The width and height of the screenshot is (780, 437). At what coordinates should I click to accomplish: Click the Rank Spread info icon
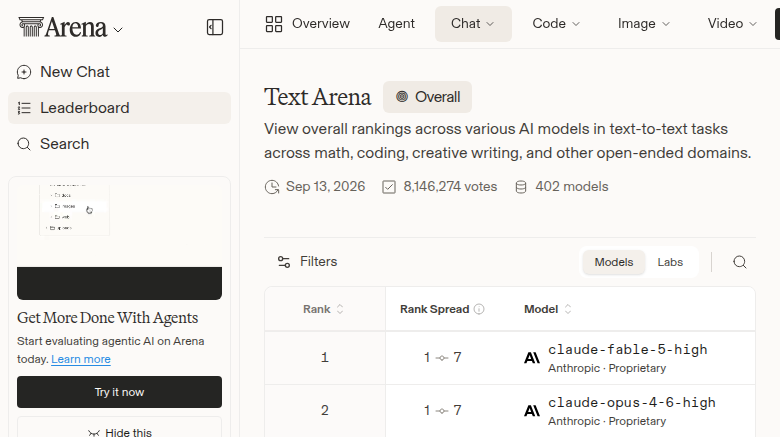479,309
